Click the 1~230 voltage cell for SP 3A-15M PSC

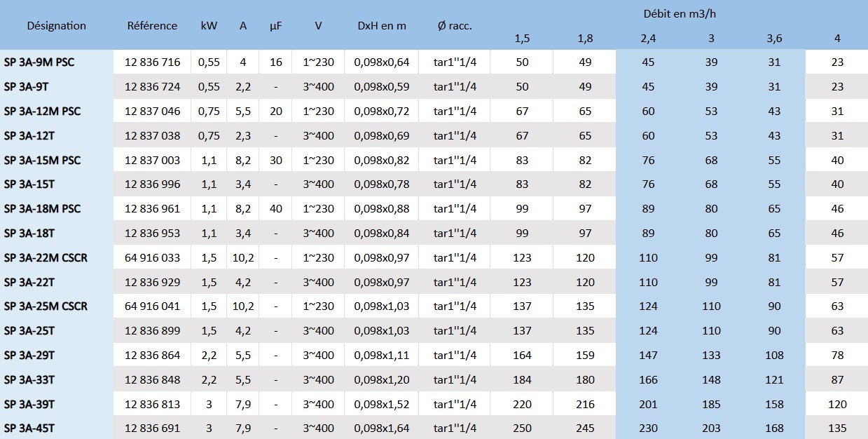click(317, 160)
